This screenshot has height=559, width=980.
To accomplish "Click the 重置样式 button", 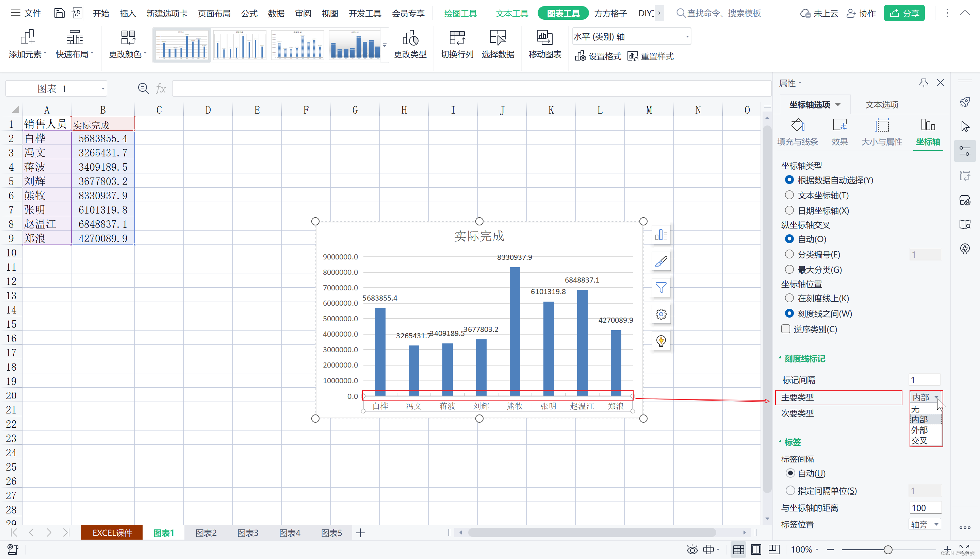I will pos(650,56).
